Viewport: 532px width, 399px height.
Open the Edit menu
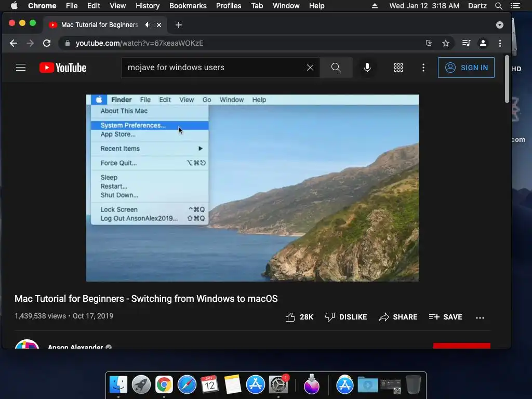point(94,6)
